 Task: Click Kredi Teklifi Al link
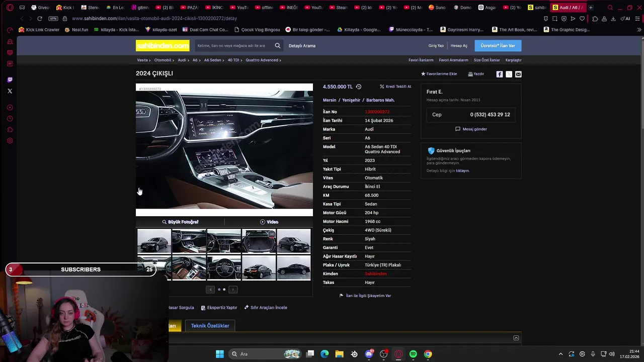click(395, 86)
